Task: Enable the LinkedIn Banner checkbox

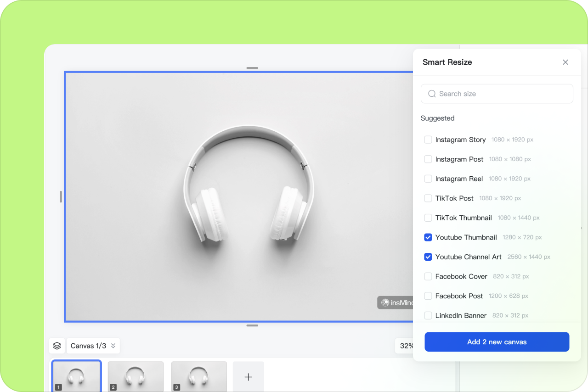Action: (428, 315)
